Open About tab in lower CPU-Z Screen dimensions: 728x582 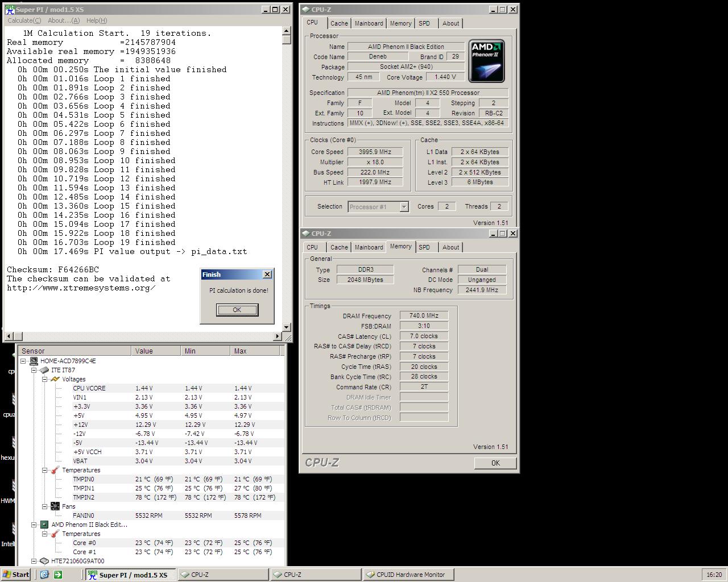coord(450,247)
